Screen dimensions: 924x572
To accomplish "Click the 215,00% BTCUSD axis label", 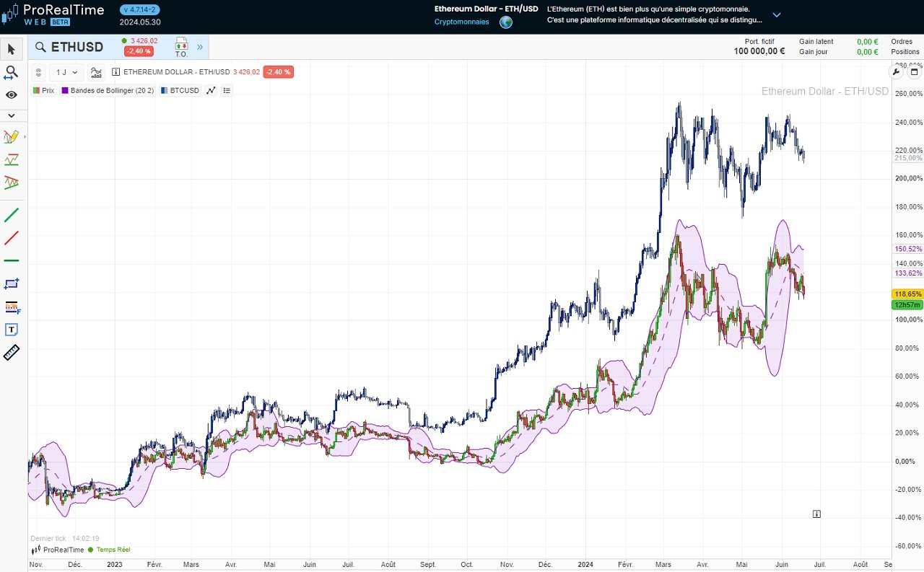I will 908,158.
